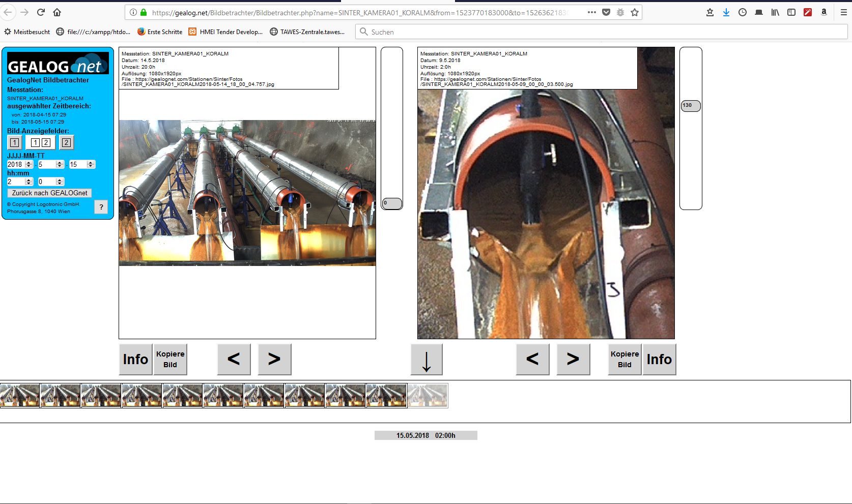Show only panel 2 with the '2' button
The height and width of the screenshot is (504, 852).
click(x=66, y=142)
